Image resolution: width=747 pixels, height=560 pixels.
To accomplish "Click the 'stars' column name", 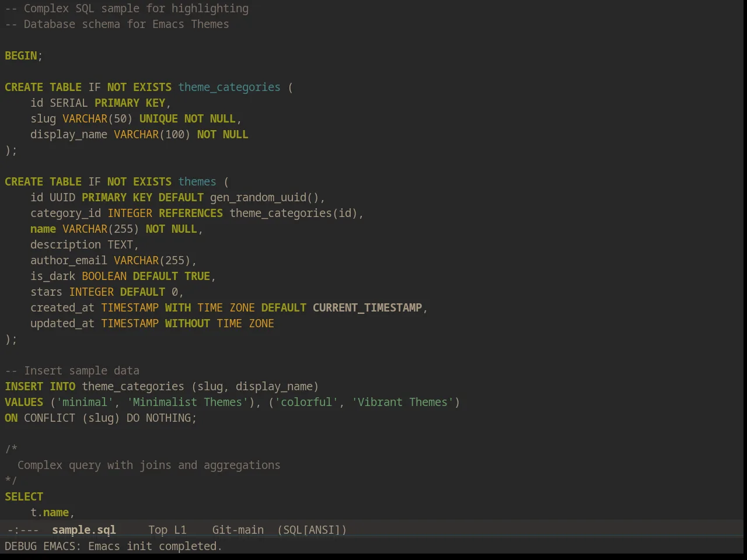I will (x=47, y=292).
